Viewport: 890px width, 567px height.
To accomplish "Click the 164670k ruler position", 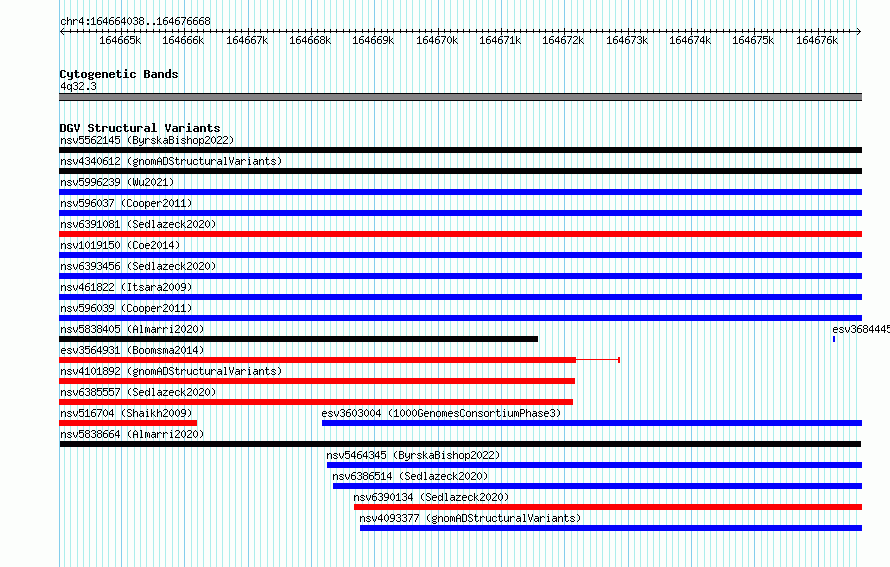I will [437, 40].
